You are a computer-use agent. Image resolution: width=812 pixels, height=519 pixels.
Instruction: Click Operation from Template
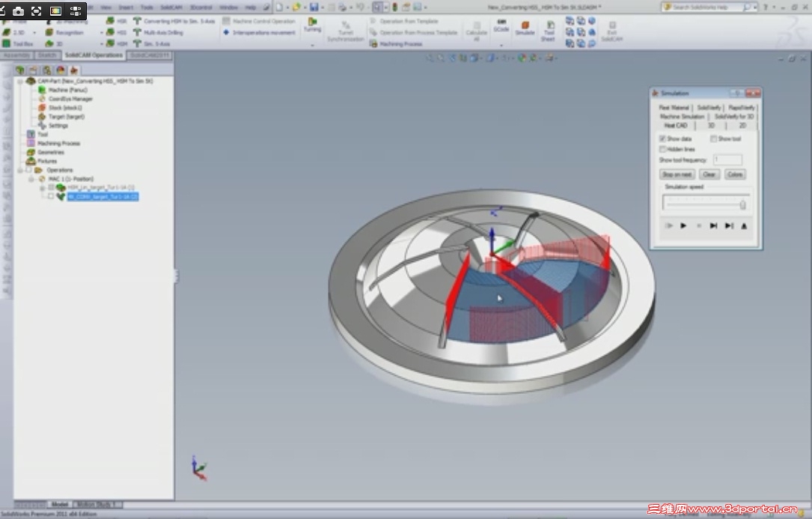pyautogui.click(x=404, y=21)
